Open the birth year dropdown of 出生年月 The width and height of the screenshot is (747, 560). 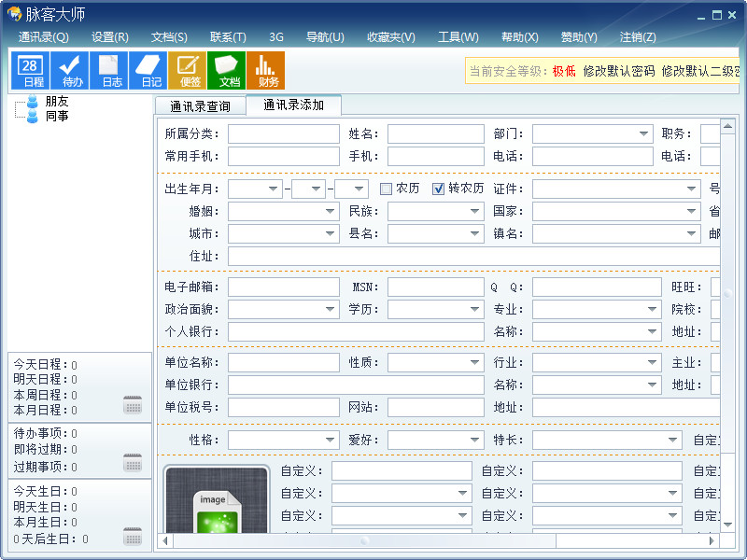[273, 189]
